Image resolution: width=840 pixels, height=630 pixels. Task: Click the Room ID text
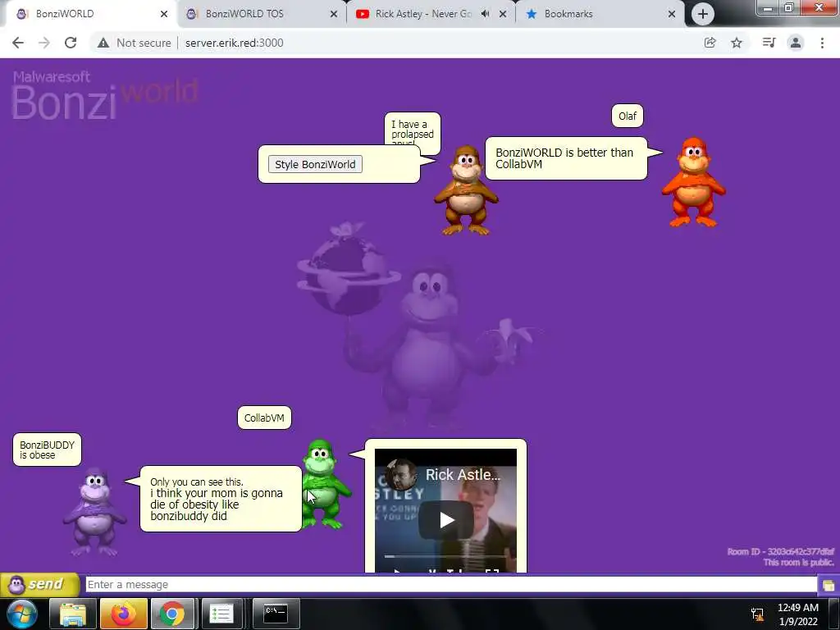781,551
